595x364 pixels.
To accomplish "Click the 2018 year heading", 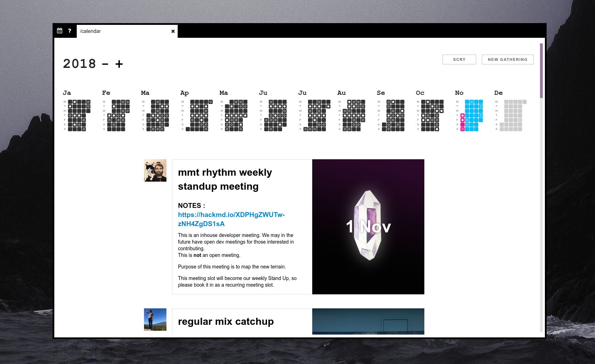I will (x=80, y=64).
